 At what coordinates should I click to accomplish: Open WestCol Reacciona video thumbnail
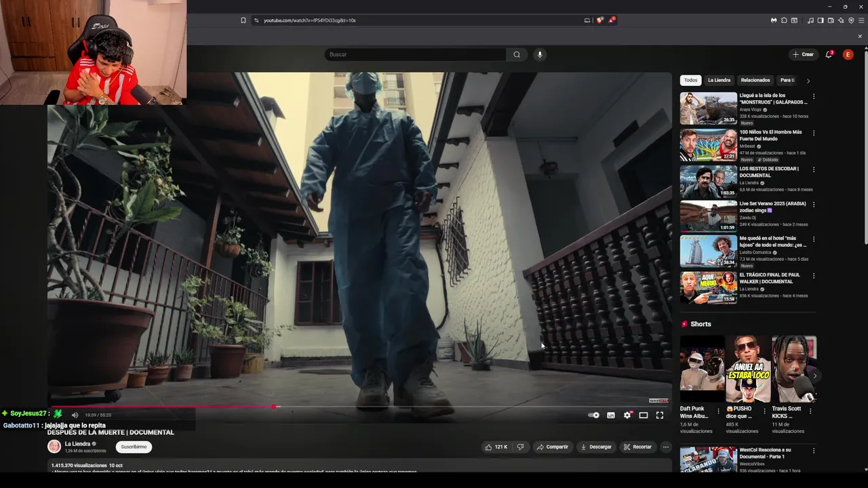pos(708,460)
